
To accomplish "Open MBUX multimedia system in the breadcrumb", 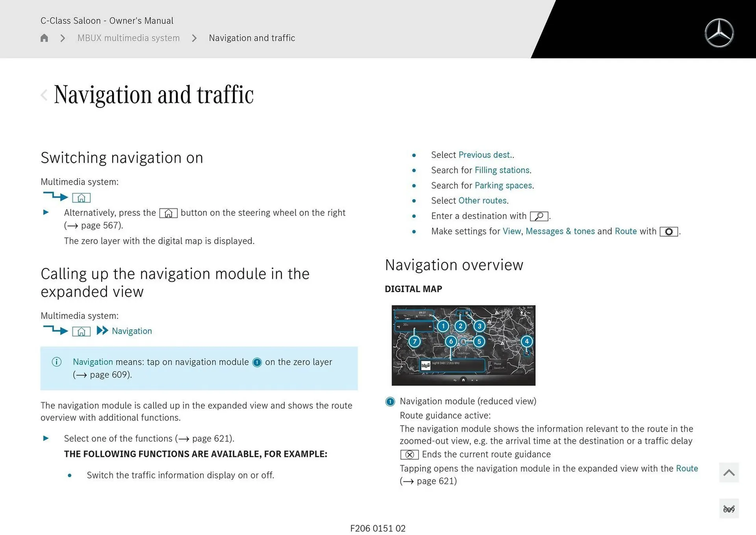I will (128, 38).
